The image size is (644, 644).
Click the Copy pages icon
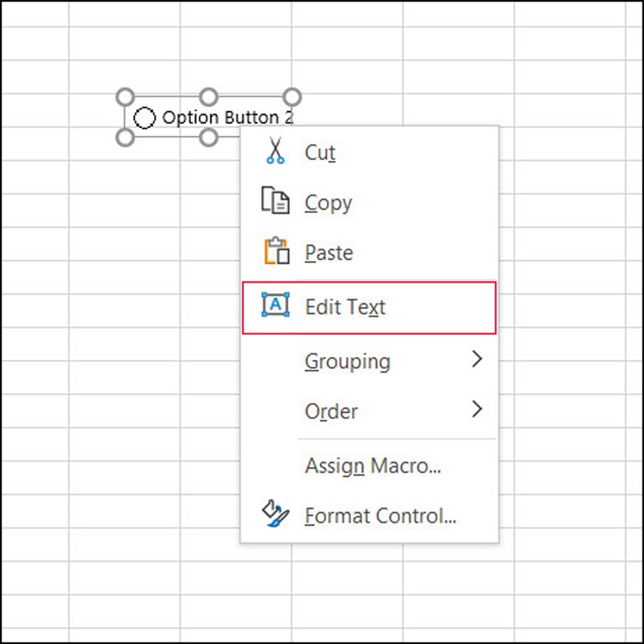277,201
